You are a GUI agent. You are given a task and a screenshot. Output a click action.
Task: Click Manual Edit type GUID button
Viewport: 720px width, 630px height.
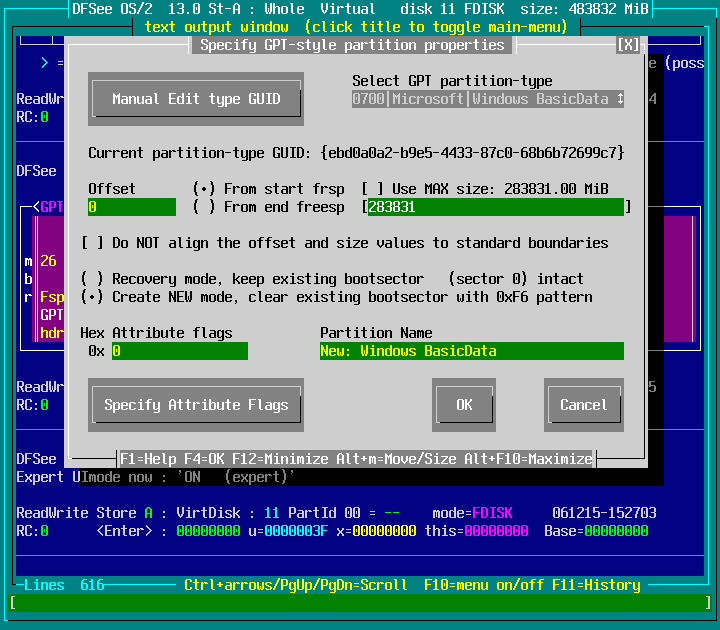(x=195, y=99)
